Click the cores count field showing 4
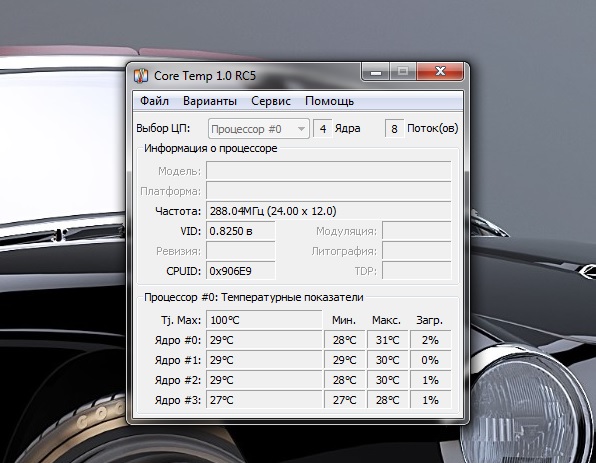Viewport: 596px width, 463px height. pos(323,129)
